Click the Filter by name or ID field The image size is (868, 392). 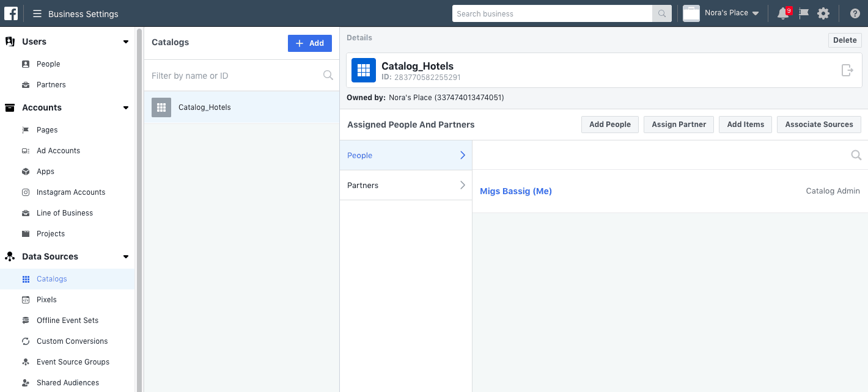pyautogui.click(x=232, y=75)
